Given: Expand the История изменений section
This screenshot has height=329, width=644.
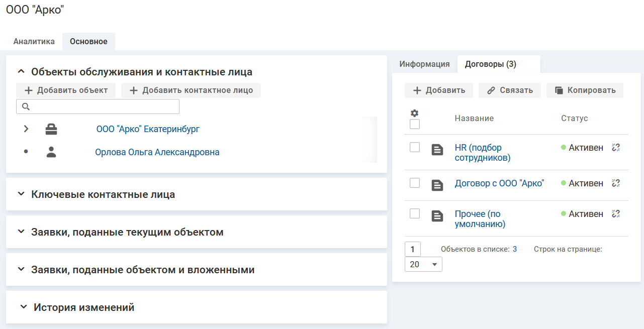Looking at the screenshot, I should [23, 307].
